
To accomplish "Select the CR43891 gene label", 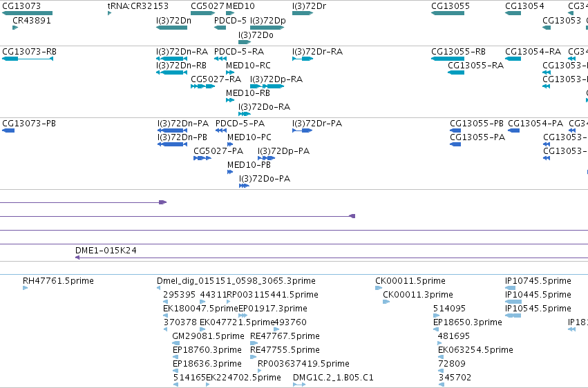I will (x=32, y=21).
